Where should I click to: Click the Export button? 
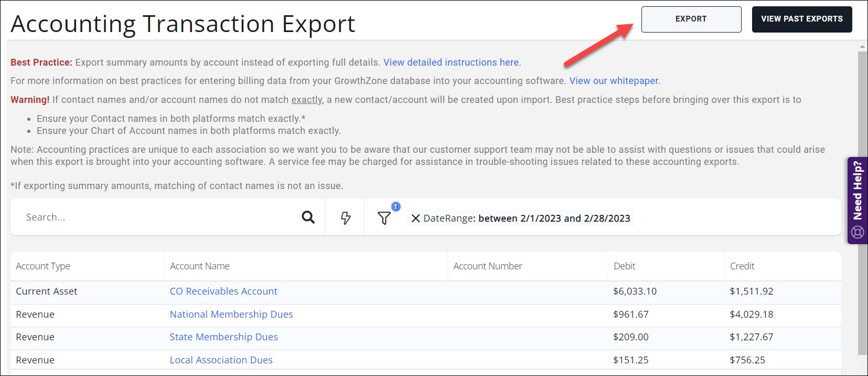coord(691,19)
